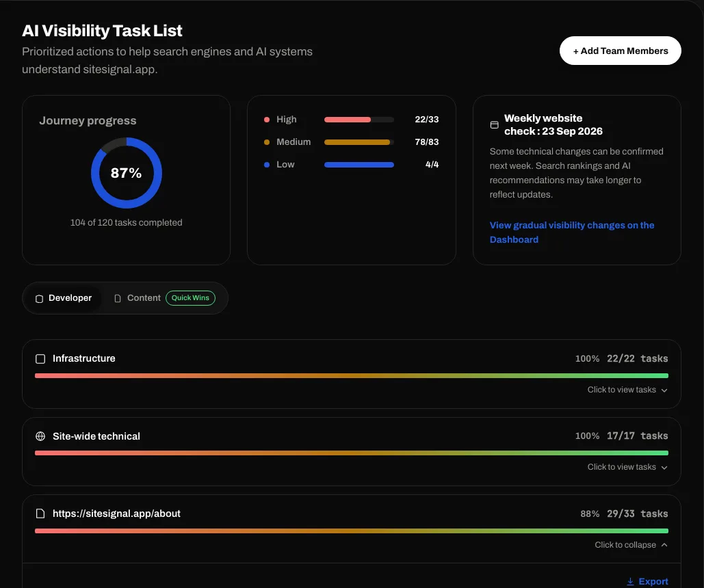Click the calendar icon beside Weekly website check
This screenshot has height=588, width=704.
pyautogui.click(x=495, y=125)
